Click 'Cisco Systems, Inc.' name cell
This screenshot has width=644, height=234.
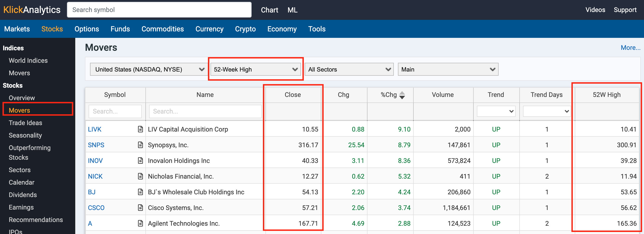(176, 208)
